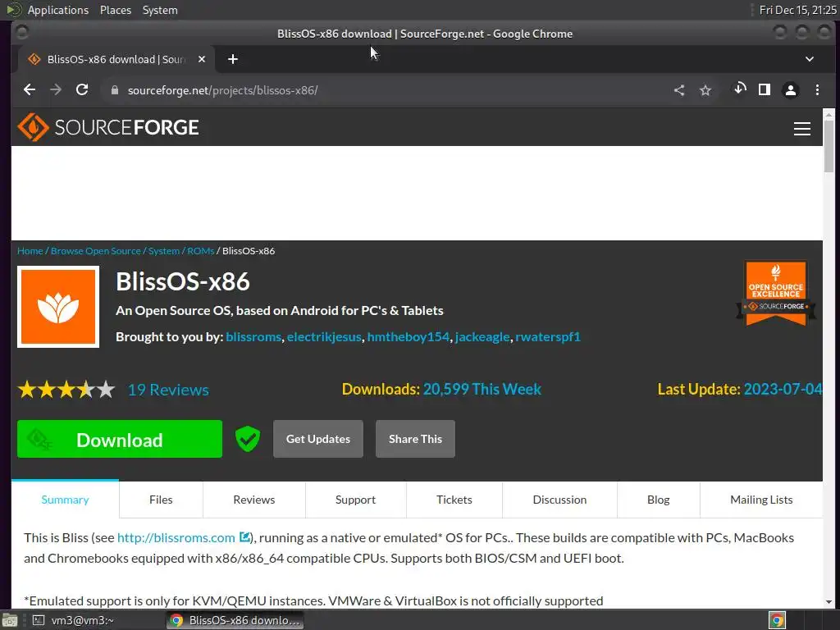
Task: Select the Summary tab
Action: (66, 500)
